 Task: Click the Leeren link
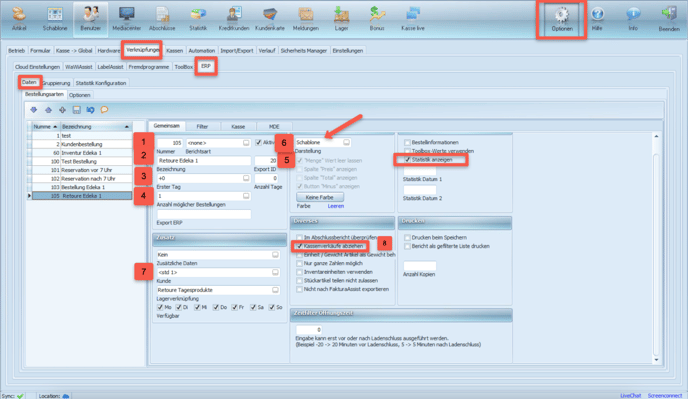[336, 206]
